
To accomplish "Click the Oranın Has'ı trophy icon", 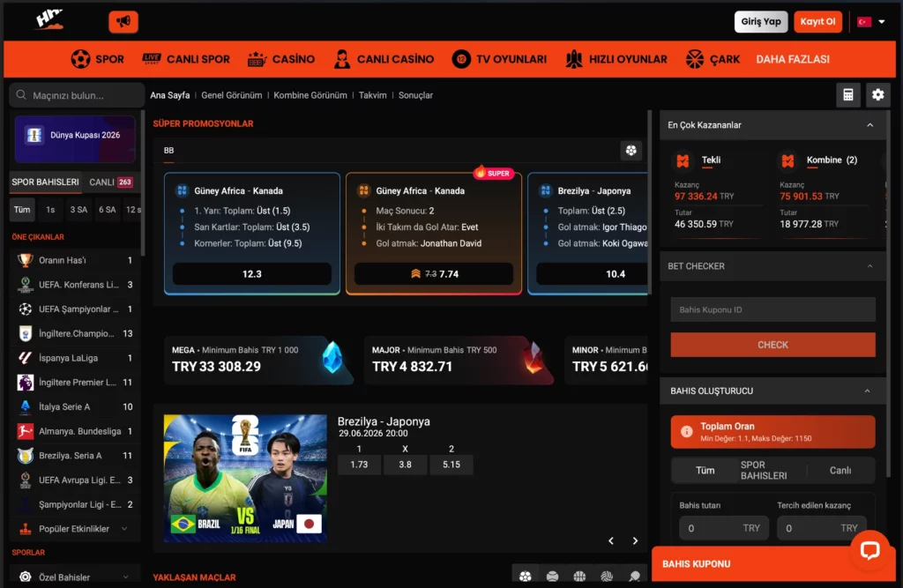I will point(25,260).
